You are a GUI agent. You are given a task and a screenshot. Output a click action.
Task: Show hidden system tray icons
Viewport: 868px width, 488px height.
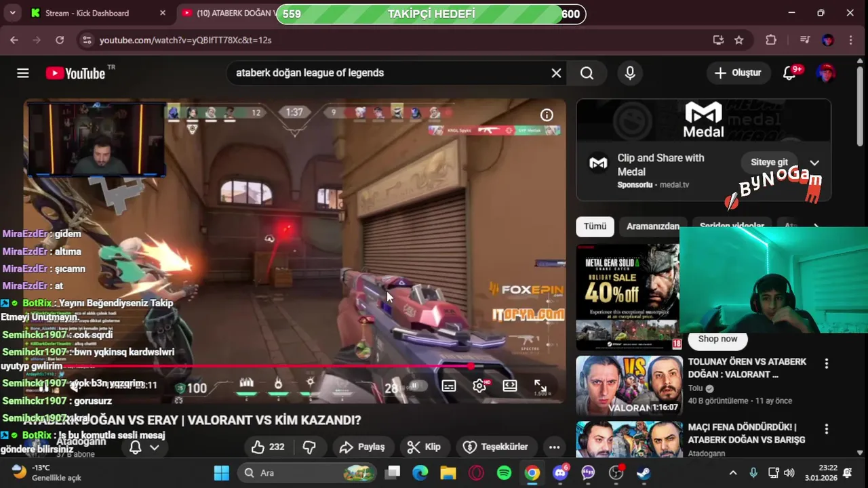point(732,472)
